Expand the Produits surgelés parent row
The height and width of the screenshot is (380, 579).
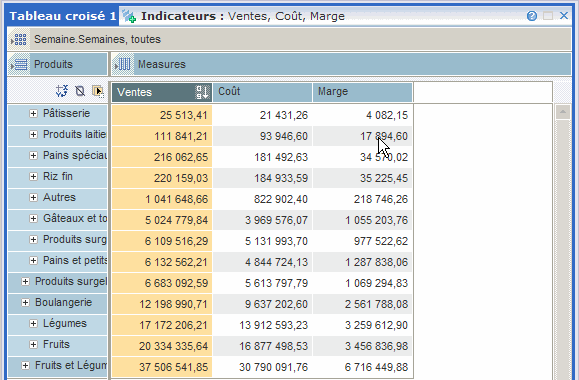click(25, 282)
